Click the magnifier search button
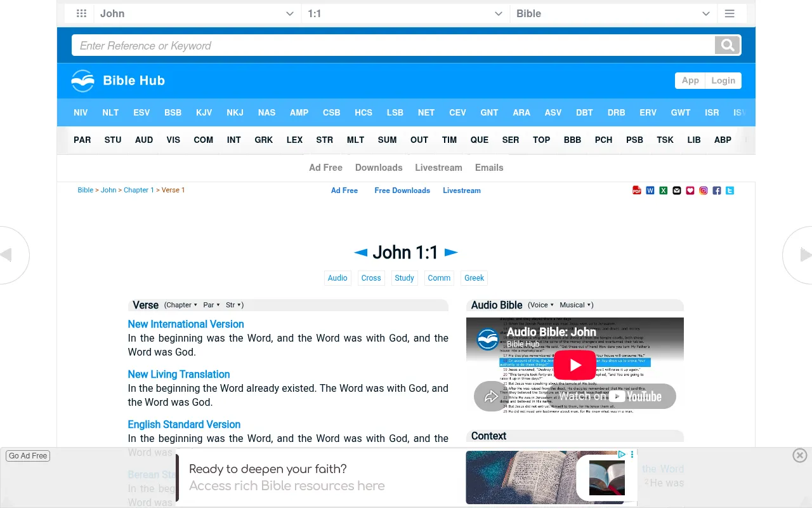 point(728,45)
